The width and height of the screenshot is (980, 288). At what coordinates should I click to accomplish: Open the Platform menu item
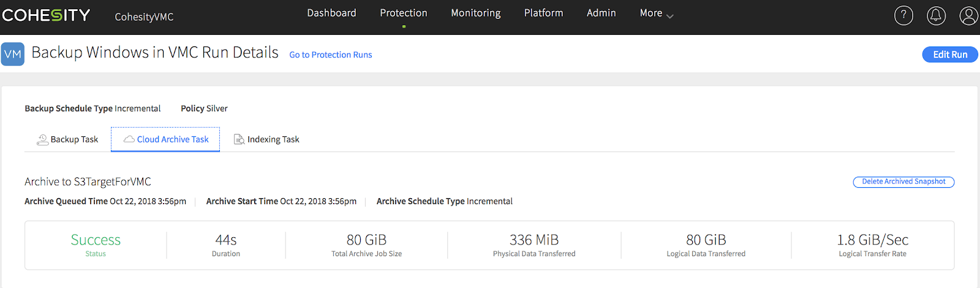543,13
